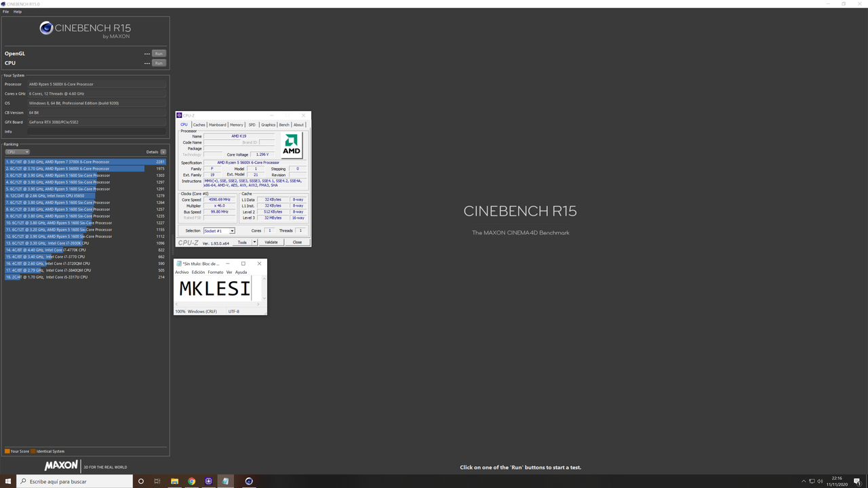
Task: Open the Notepad taskbar icon
Action: [x=225, y=481]
